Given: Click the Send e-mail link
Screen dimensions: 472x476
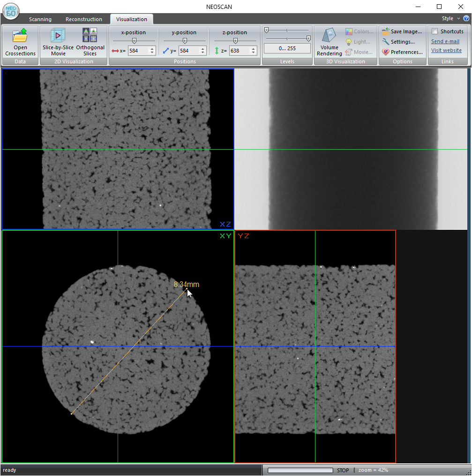Looking at the screenshot, I should (445, 41).
